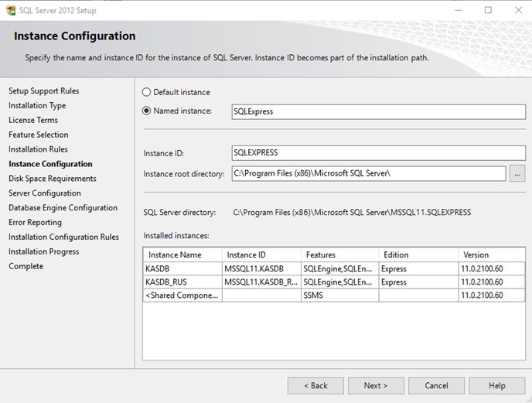Select the Named instance radio button
Screen dimensions: 532x403
(x=146, y=111)
